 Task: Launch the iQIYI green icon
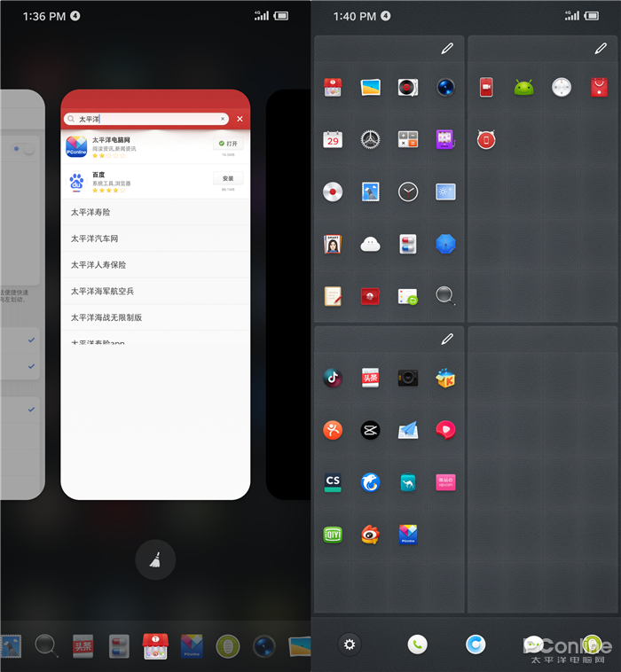point(333,535)
